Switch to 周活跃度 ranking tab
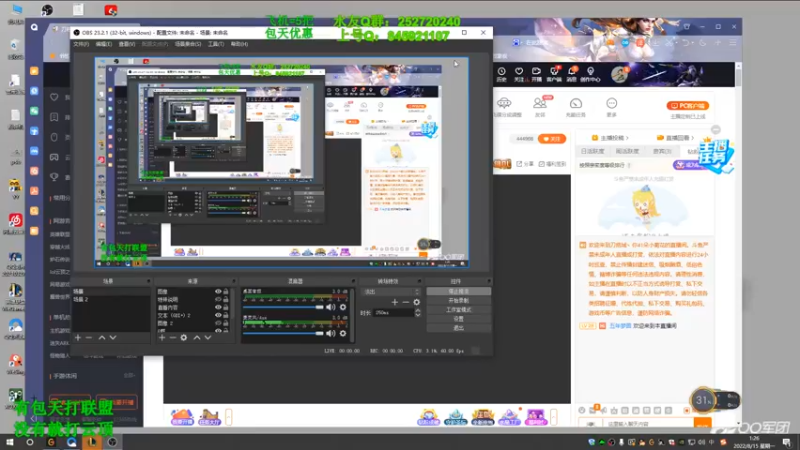800x450 pixels. pos(627,152)
